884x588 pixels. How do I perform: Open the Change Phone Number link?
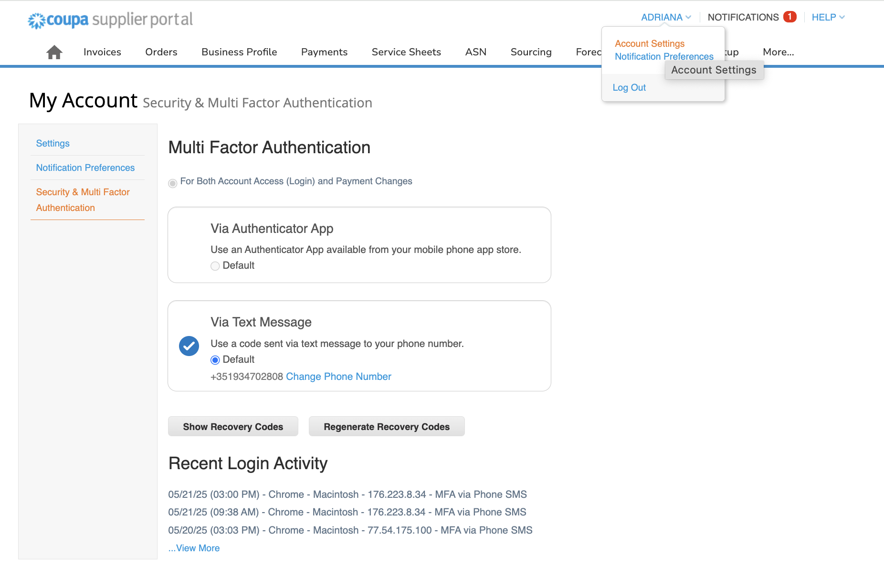[x=338, y=376]
